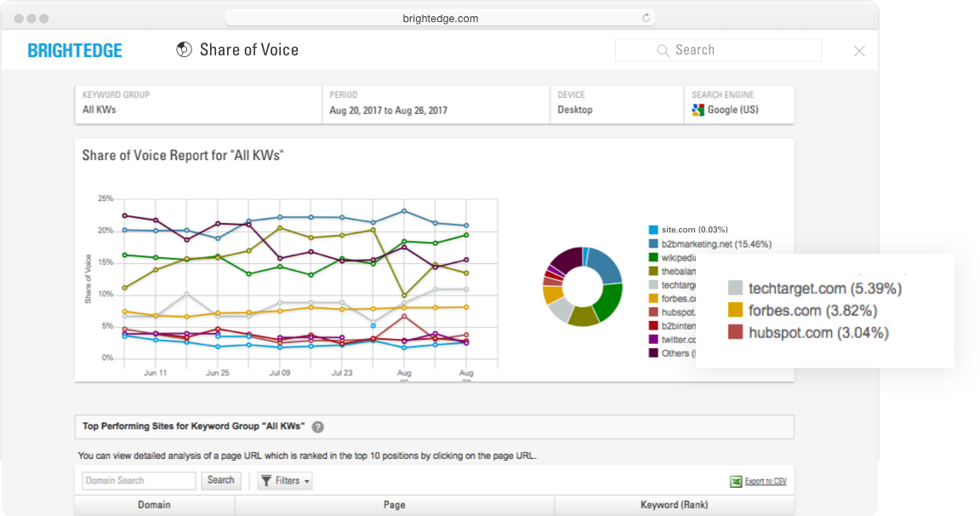The height and width of the screenshot is (516, 980).
Task: Click the help question mark icon
Action: [x=317, y=427]
